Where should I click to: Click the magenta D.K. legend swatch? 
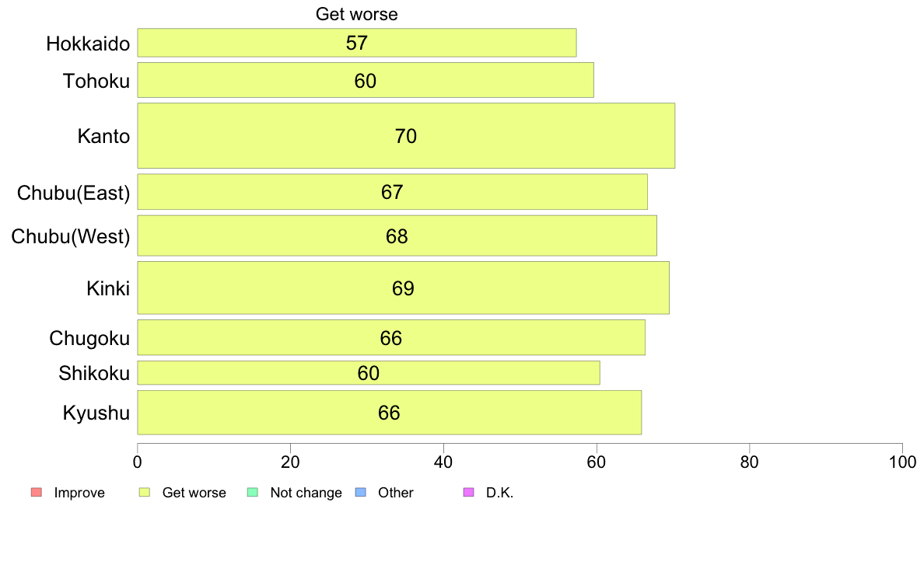[x=469, y=493]
